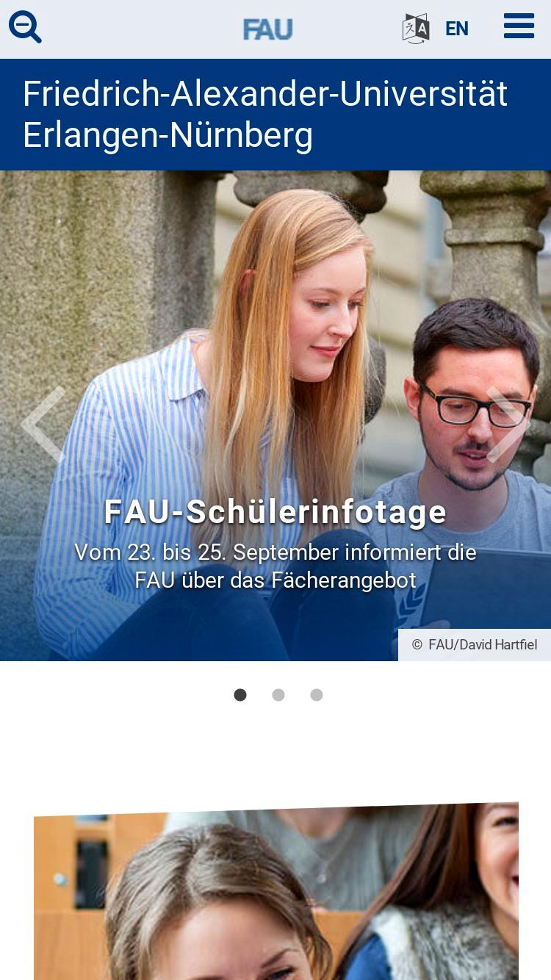Click the copyright symbol in photo credit
This screenshot has width=551, height=980.
tap(417, 645)
